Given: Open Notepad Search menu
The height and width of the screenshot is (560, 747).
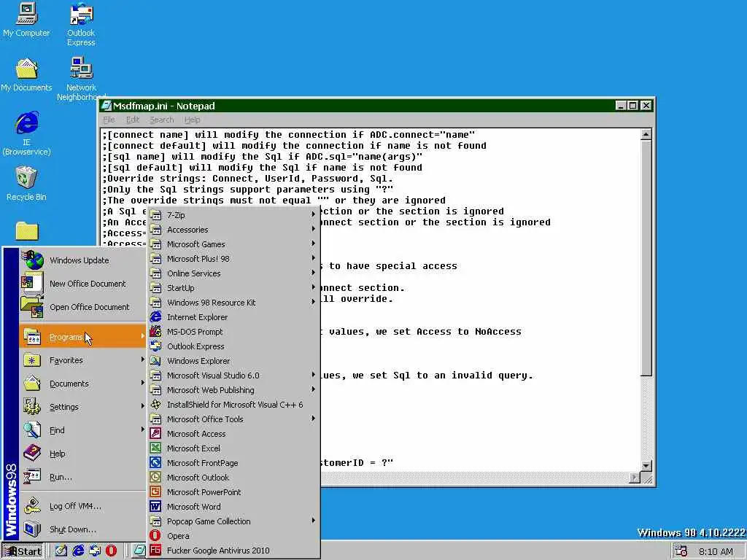Looking at the screenshot, I should point(161,120).
